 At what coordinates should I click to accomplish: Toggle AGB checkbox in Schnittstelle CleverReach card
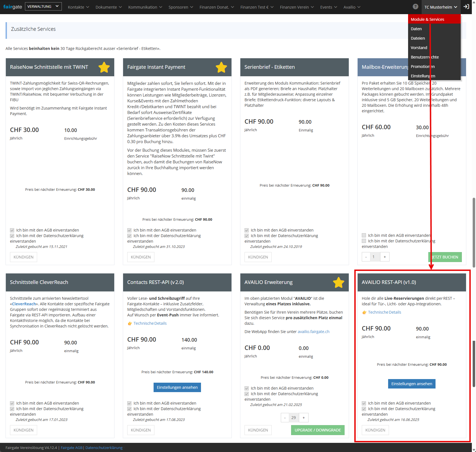coord(12,403)
